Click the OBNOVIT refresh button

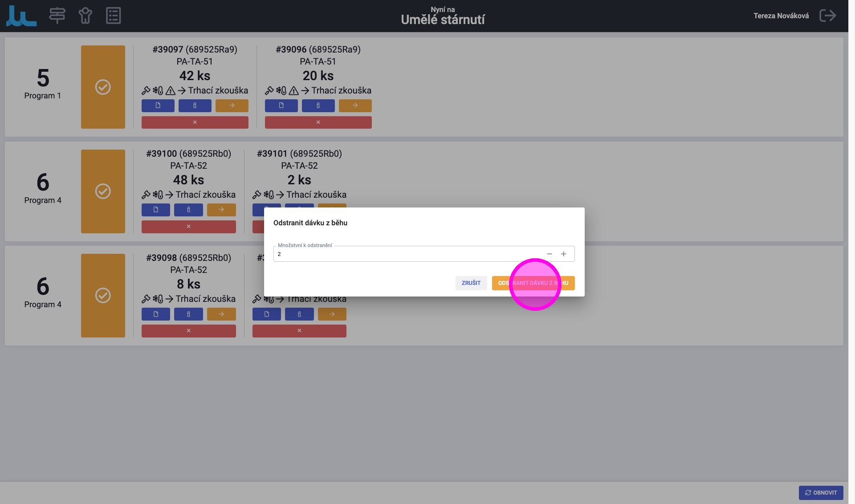coord(821,492)
